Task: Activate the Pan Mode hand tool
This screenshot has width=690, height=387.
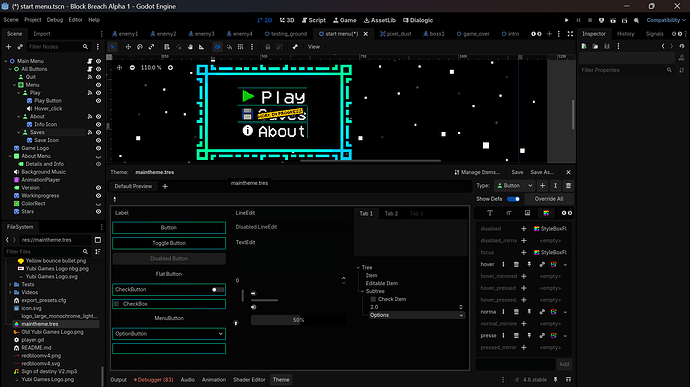Action: 190,47
